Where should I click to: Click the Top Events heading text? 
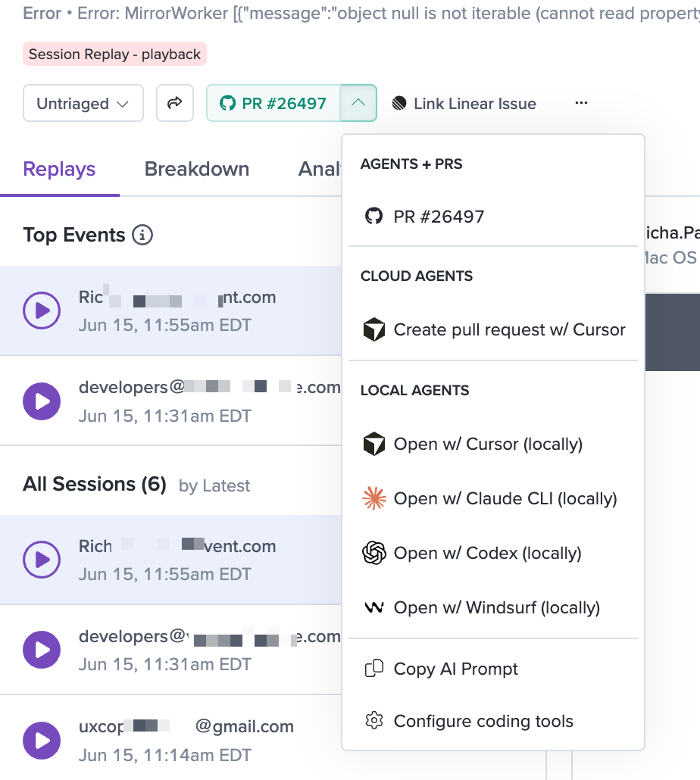pyautogui.click(x=74, y=235)
